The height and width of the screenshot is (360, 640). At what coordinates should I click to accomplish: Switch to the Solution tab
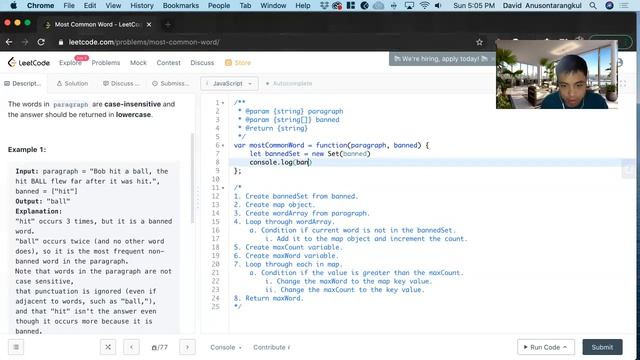tap(72, 83)
